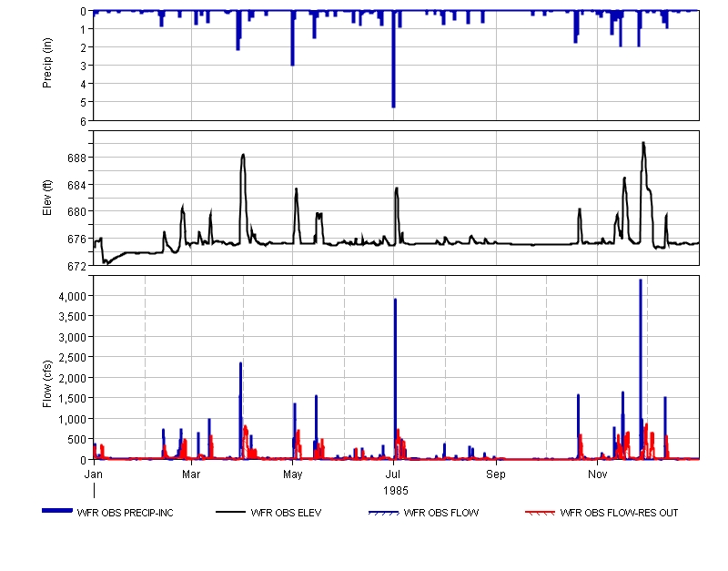Screen dimensions: 728x571
Task: Click the Jan label on time axis
Action: click(94, 474)
